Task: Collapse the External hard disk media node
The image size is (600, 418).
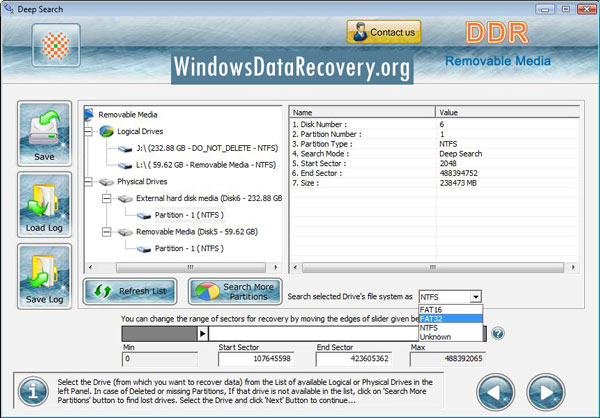Action: tap(106, 198)
